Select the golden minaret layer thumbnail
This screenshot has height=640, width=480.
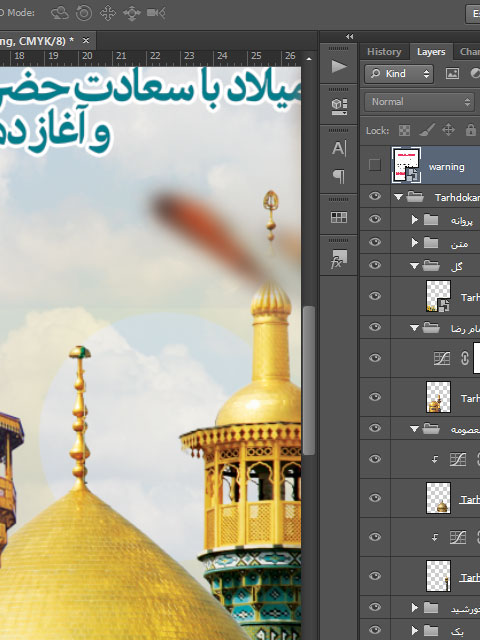pos(438,397)
